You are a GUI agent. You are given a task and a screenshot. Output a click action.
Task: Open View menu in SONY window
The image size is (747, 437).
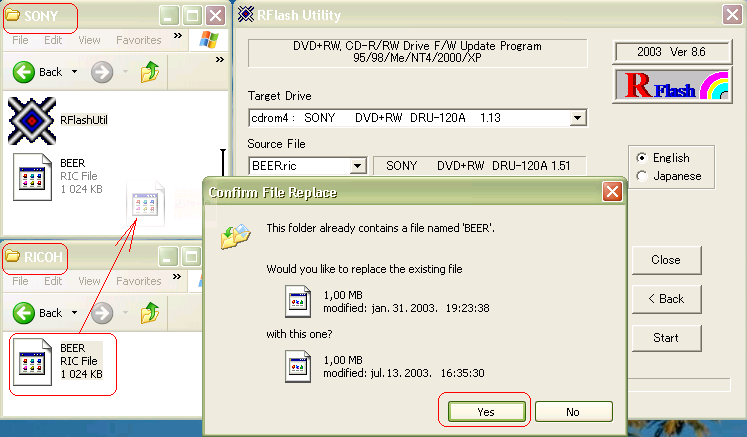click(x=89, y=40)
